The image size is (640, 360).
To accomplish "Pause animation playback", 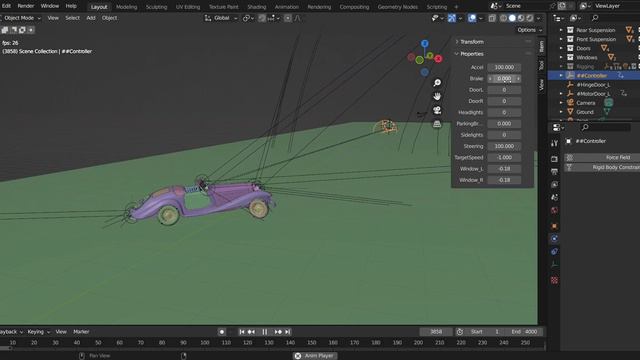I will tap(264, 332).
